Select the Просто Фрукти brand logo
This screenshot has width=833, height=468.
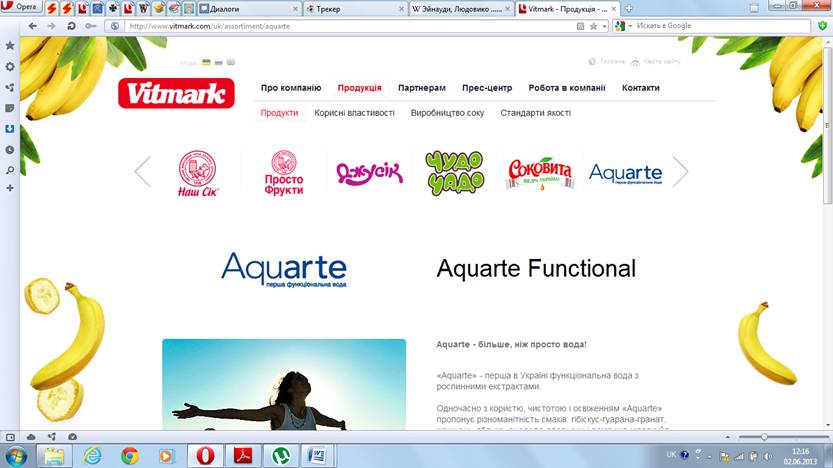[x=284, y=173]
